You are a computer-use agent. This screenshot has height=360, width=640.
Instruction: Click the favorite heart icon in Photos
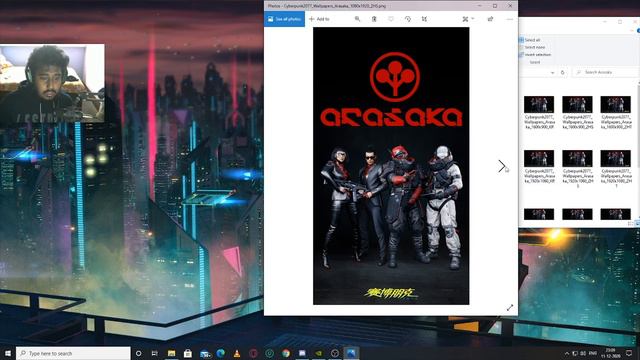tap(391, 19)
